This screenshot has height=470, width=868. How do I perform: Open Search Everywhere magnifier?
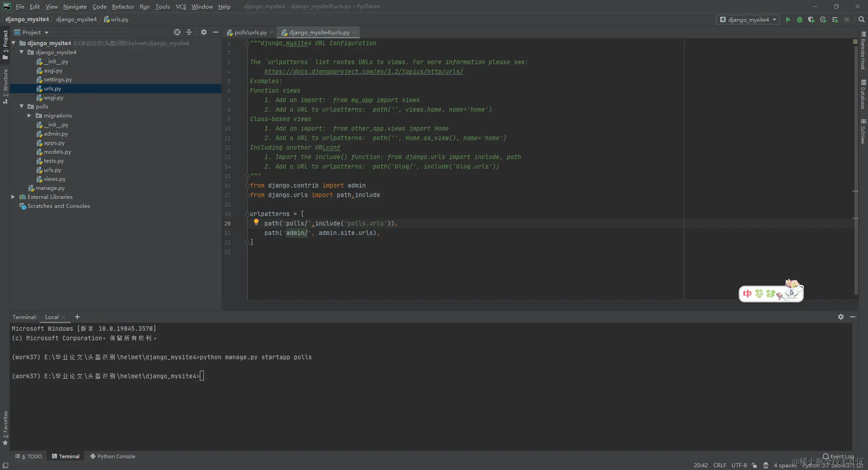tap(861, 19)
